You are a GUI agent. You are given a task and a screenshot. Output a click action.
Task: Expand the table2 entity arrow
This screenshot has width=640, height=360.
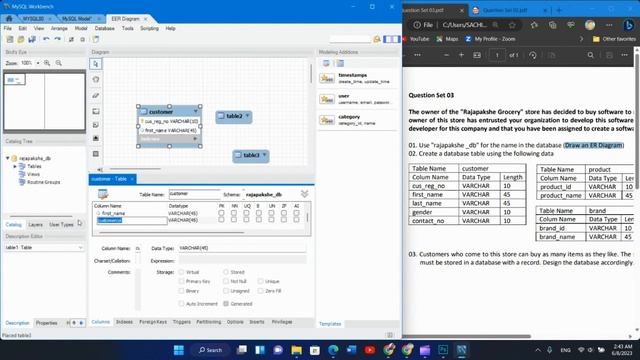point(247,116)
